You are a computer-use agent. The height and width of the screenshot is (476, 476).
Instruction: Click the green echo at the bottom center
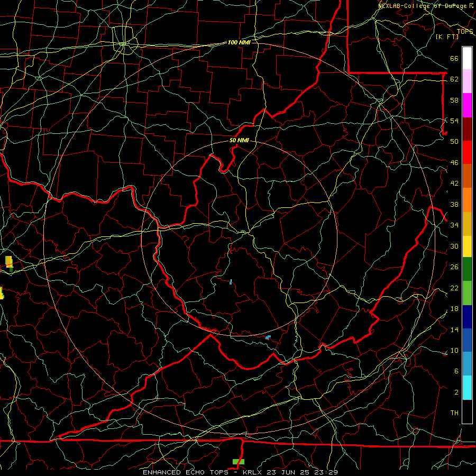(x=239, y=462)
